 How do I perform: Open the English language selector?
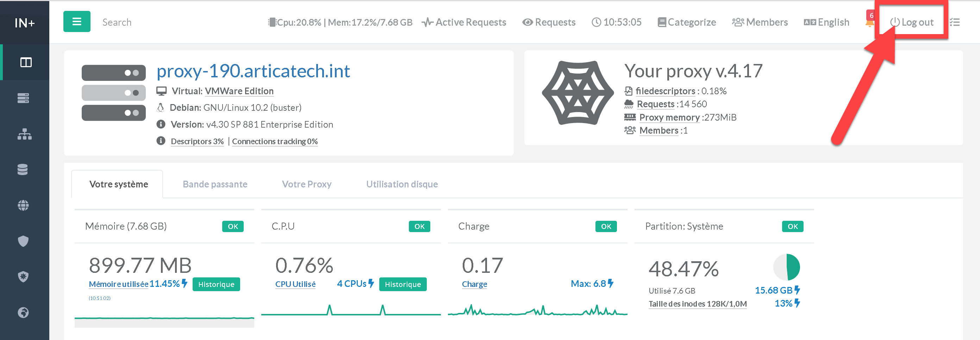click(826, 23)
